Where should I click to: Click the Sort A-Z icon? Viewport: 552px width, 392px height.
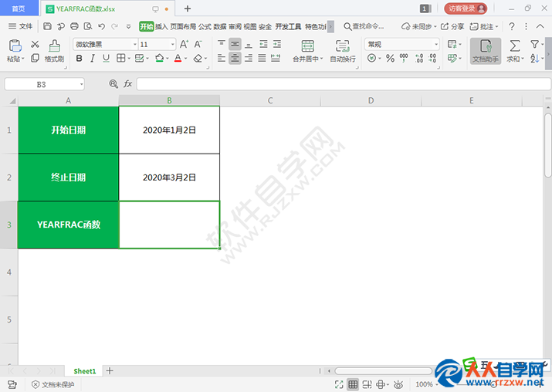[534, 58]
